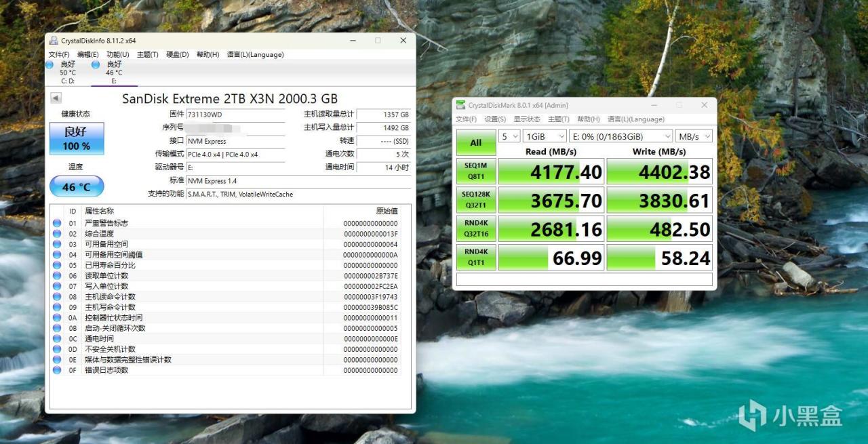Click the green All benchmark button
The width and height of the screenshot is (868, 444).
[x=476, y=142]
